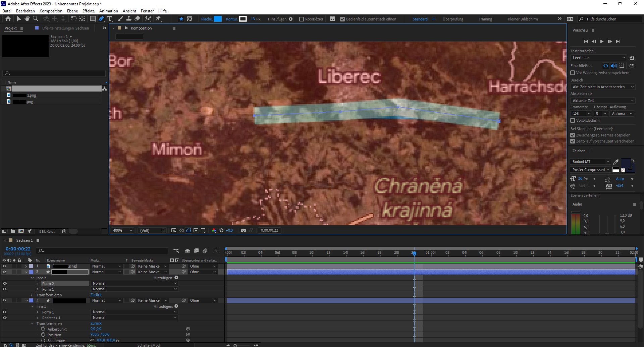Screen dimensions: 644x347
Task: Select the Brush tool
Action: [120, 19]
